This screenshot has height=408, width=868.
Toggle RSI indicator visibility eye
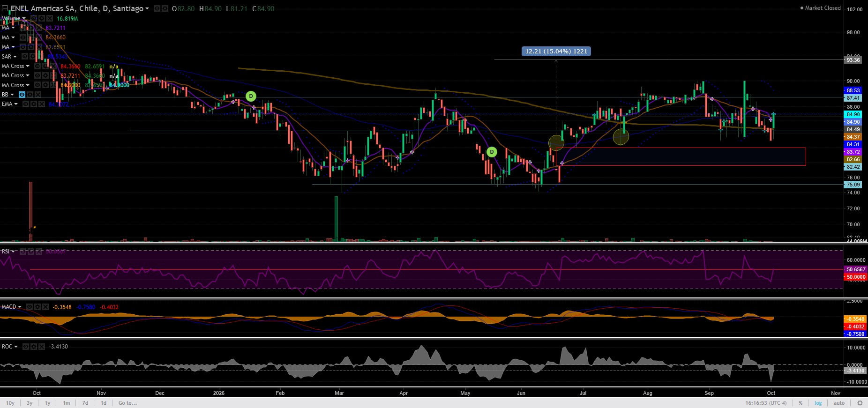coord(23,252)
